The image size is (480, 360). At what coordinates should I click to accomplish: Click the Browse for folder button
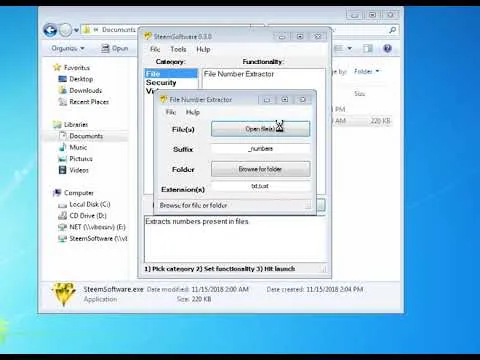click(260, 169)
